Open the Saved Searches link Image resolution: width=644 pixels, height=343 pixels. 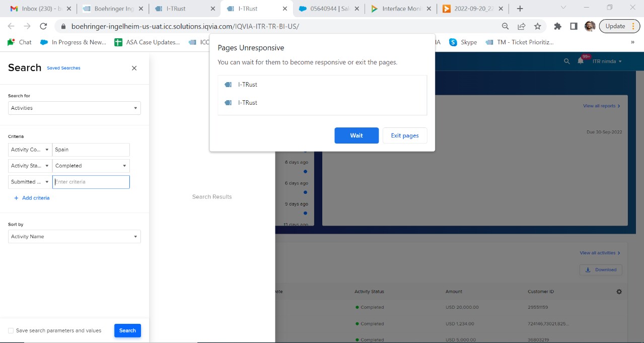pyautogui.click(x=63, y=68)
